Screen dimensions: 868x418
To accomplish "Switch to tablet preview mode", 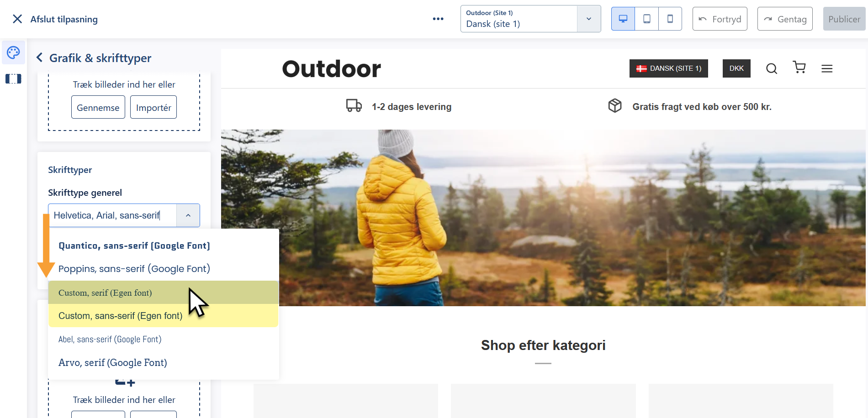I will pyautogui.click(x=646, y=19).
